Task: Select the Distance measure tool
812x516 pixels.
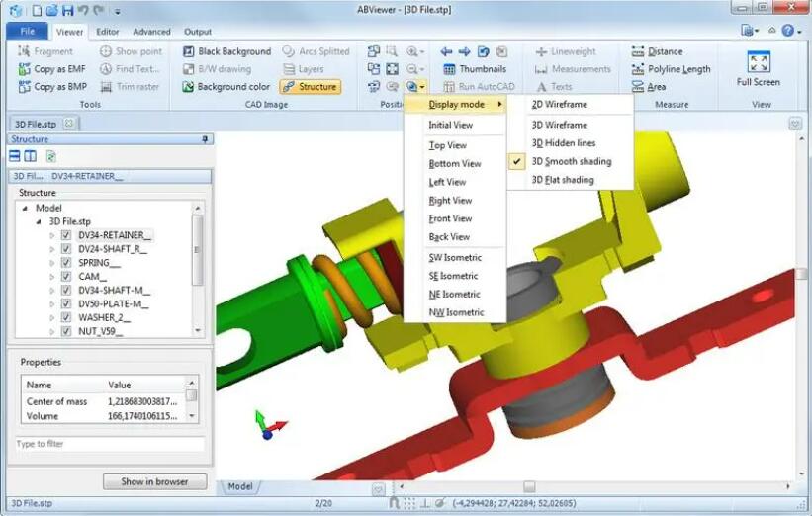Action: [x=665, y=51]
